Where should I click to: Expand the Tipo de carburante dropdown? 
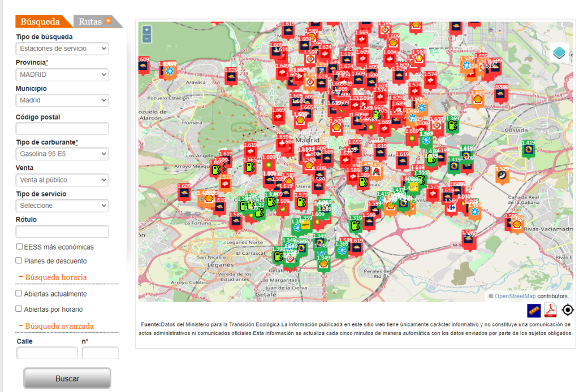tap(62, 154)
